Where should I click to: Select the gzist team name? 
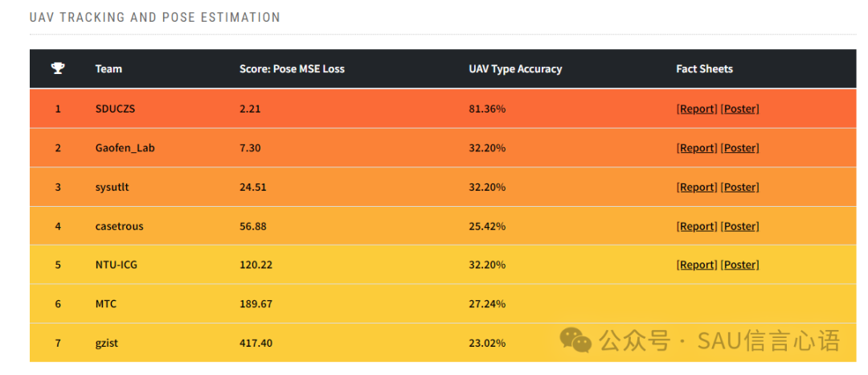point(108,343)
